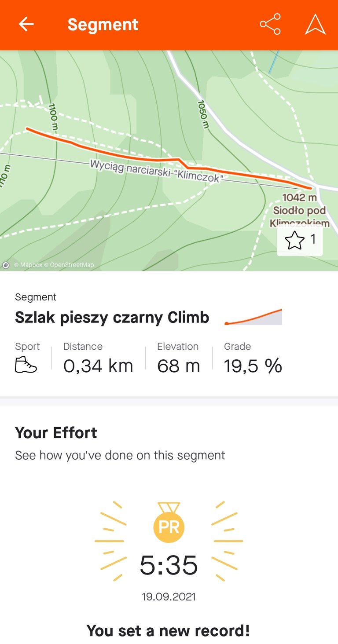Open the OpenStreetMap attribution link

coord(72,265)
